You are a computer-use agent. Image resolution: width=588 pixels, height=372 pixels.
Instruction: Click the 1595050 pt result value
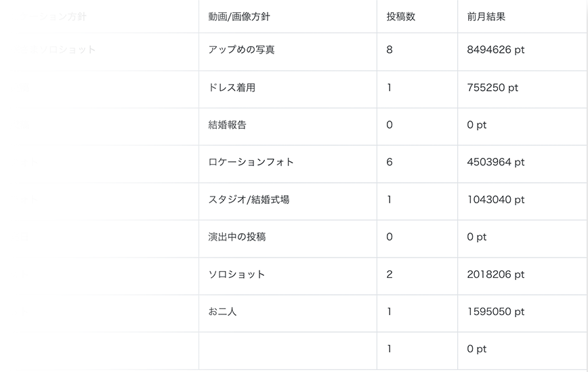coord(495,312)
